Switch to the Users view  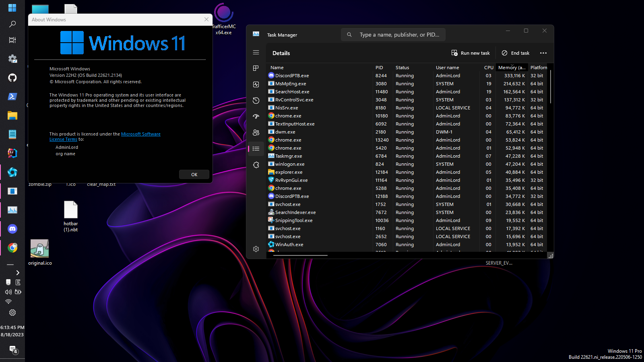[256, 132]
